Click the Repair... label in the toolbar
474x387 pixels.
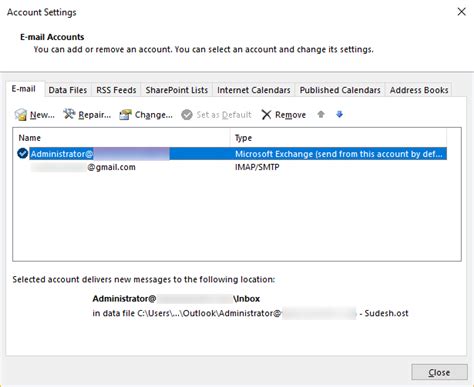tap(95, 115)
